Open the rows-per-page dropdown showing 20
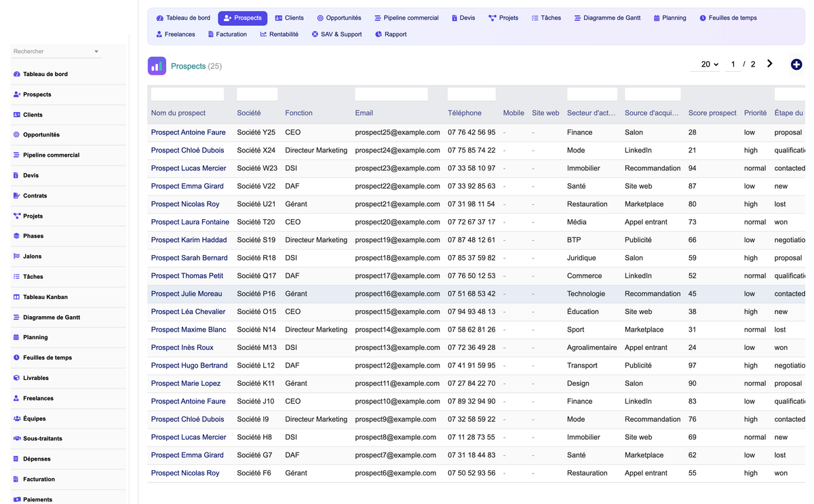Image resolution: width=814 pixels, height=504 pixels. tap(705, 64)
